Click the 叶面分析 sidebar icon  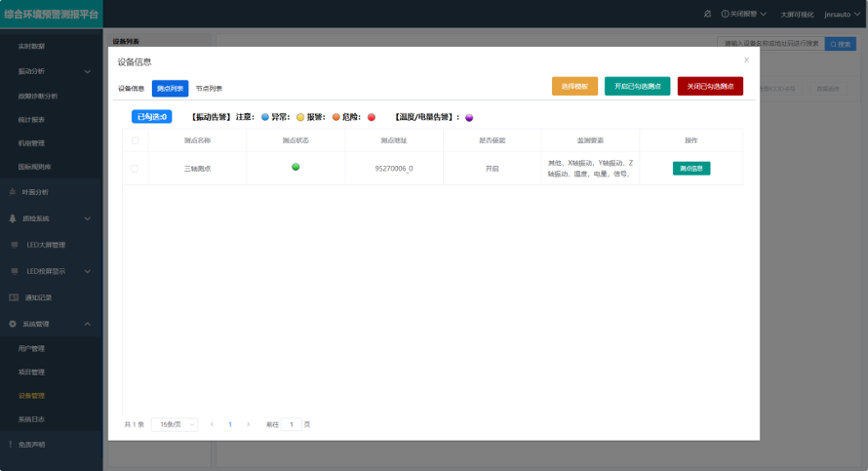(x=12, y=192)
